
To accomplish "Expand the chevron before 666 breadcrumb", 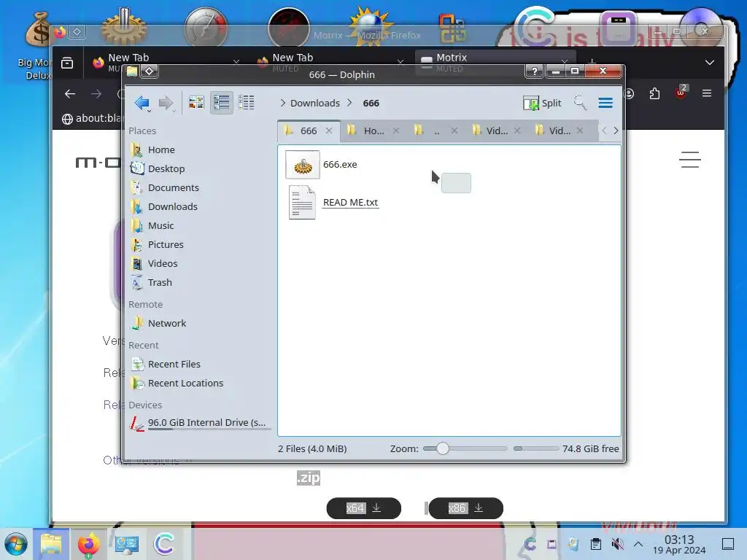I will [x=349, y=103].
